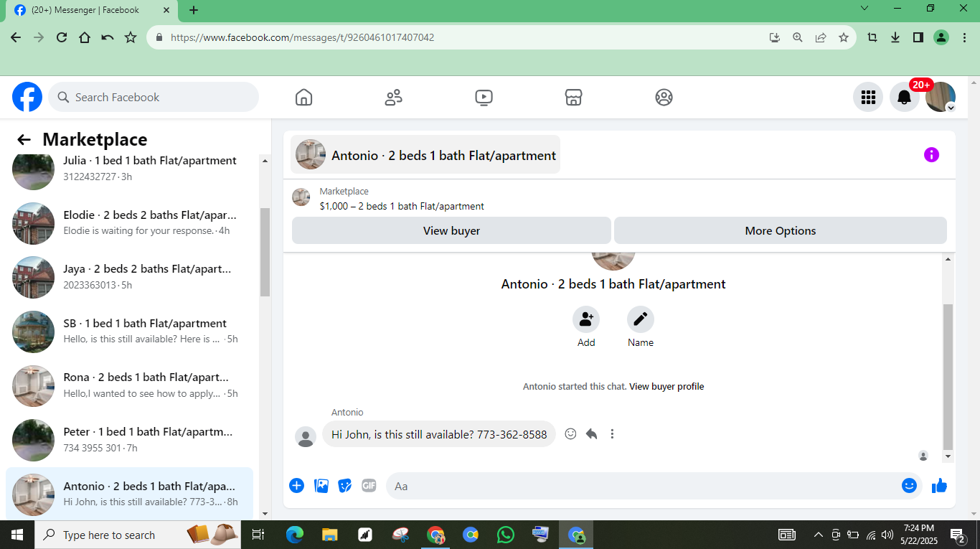The image size is (980, 549).
Task: Select Antonio 2 beds 1 bath conversation
Action: [x=130, y=494]
